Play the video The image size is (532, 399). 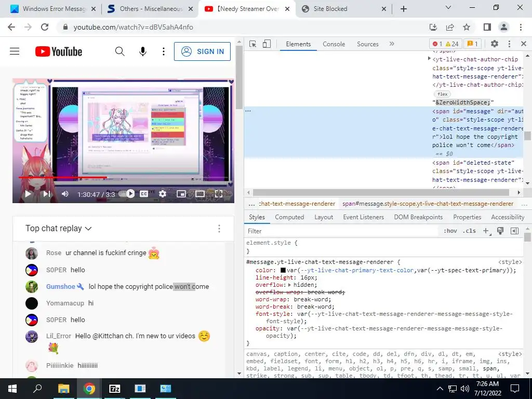click(28, 194)
